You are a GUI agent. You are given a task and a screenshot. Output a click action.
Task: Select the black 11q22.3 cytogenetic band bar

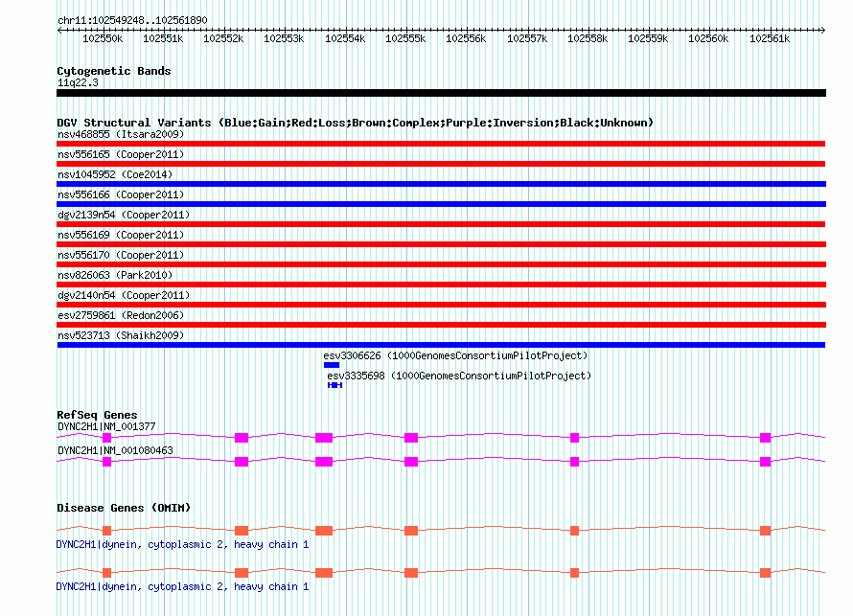click(x=441, y=93)
